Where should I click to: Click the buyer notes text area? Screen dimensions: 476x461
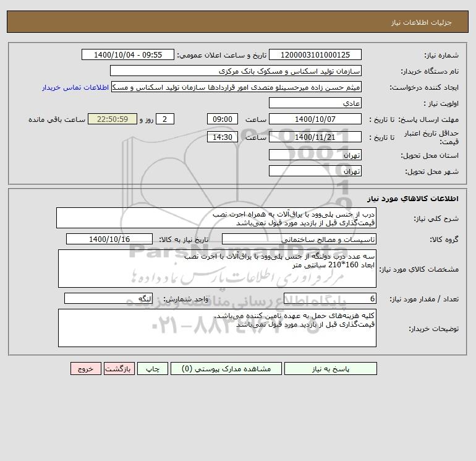point(217,328)
